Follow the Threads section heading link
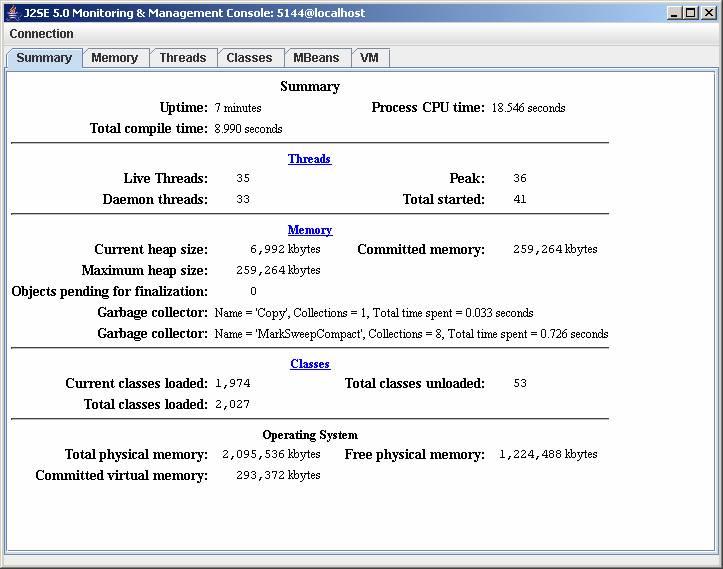 click(x=309, y=159)
